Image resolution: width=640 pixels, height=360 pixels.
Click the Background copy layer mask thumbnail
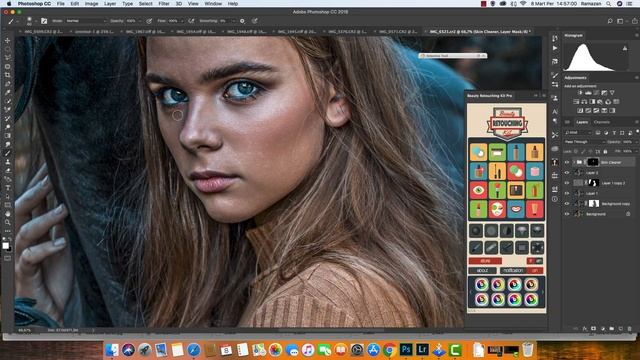(x=594, y=203)
